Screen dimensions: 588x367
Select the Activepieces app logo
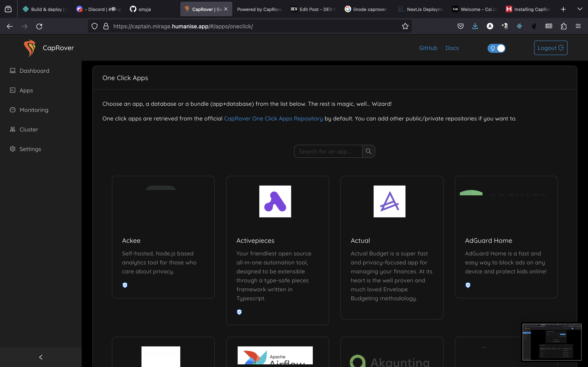point(275,201)
